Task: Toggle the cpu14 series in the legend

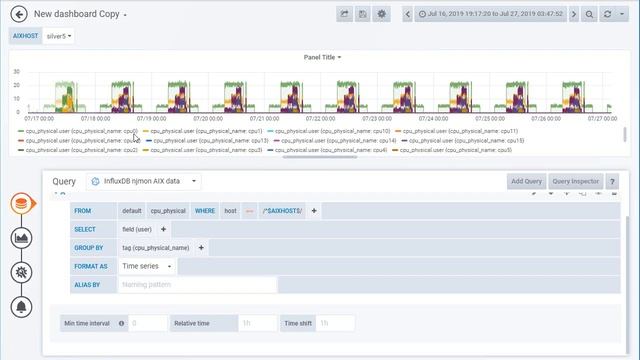Action: click(338, 140)
